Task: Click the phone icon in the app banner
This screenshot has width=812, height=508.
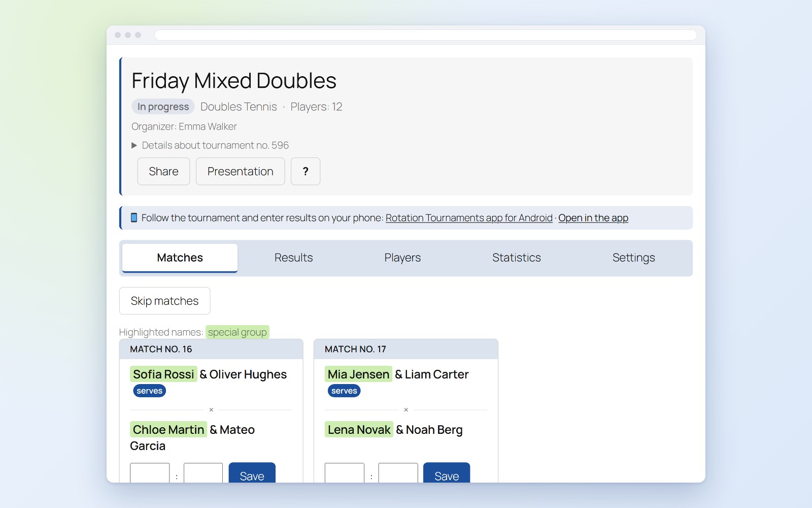Action: 134,218
